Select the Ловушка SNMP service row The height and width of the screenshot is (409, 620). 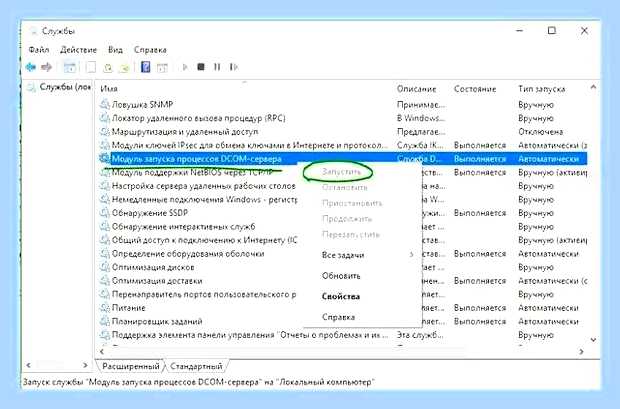343,105
